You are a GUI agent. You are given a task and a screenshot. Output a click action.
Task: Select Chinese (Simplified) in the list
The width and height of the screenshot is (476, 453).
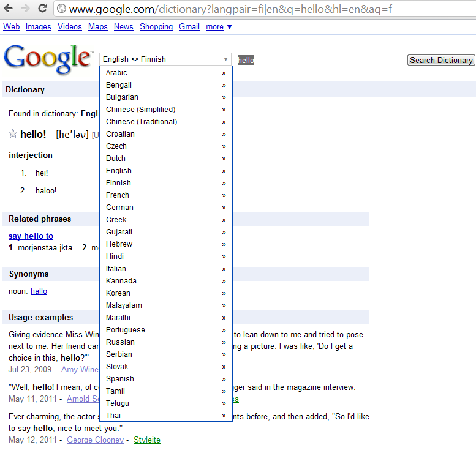tap(166, 110)
